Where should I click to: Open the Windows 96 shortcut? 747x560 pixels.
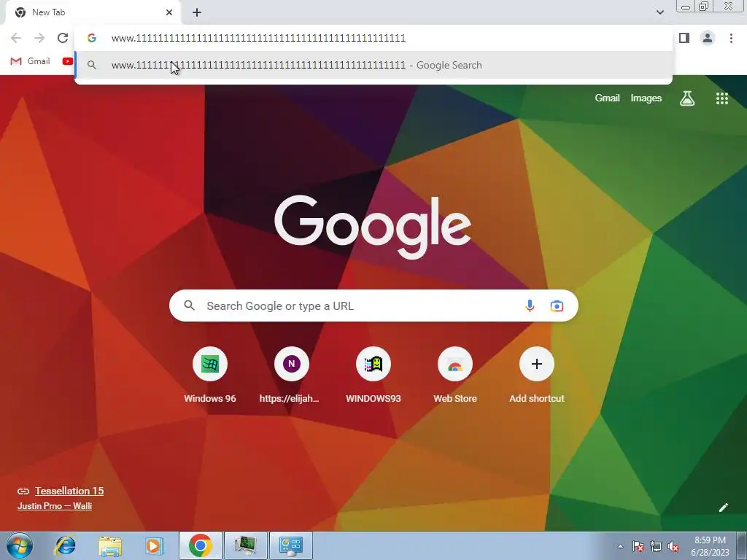[x=209, y=376]
